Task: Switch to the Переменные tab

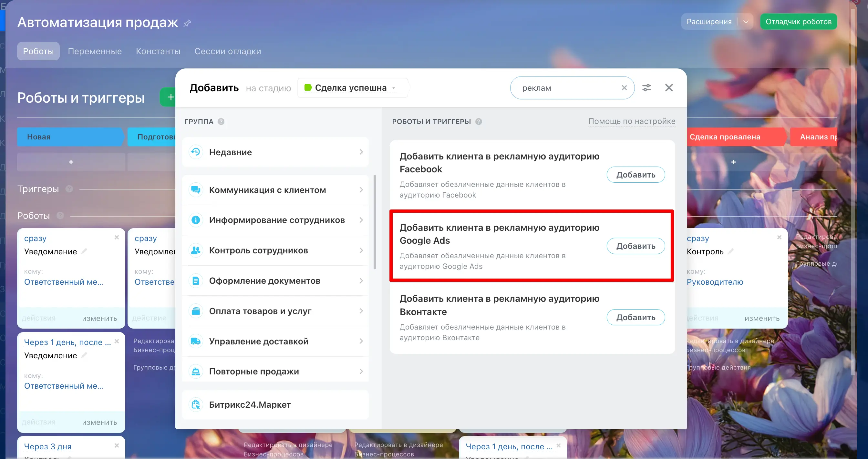Action: 95,51
